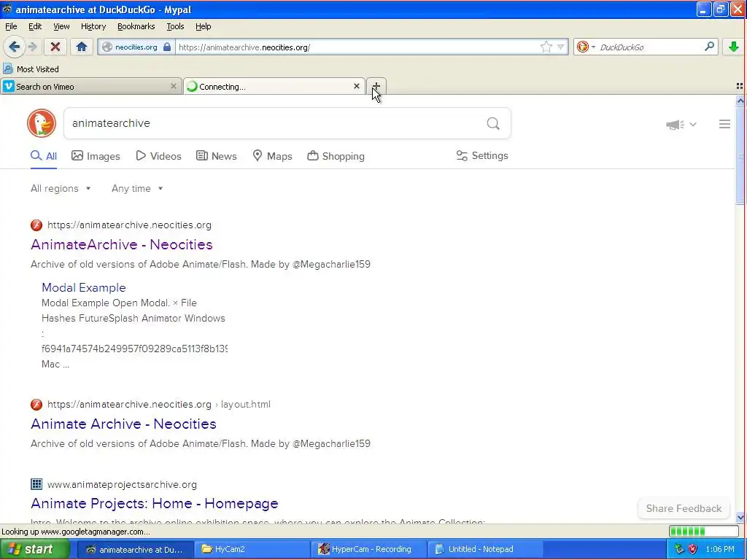Click the search magnifier in the DuckDuckGo box
Image resolution: width=747 pixels, height=560 pixels.
(493, 124)
